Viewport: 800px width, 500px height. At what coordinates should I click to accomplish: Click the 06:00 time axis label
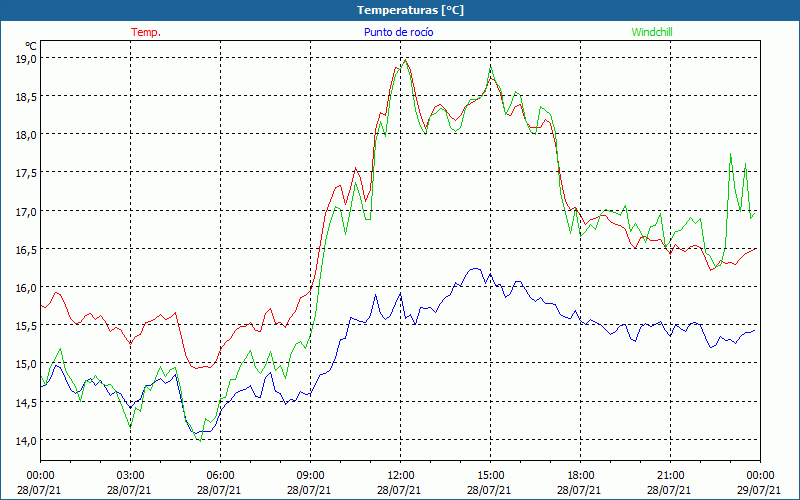point(220,475)
